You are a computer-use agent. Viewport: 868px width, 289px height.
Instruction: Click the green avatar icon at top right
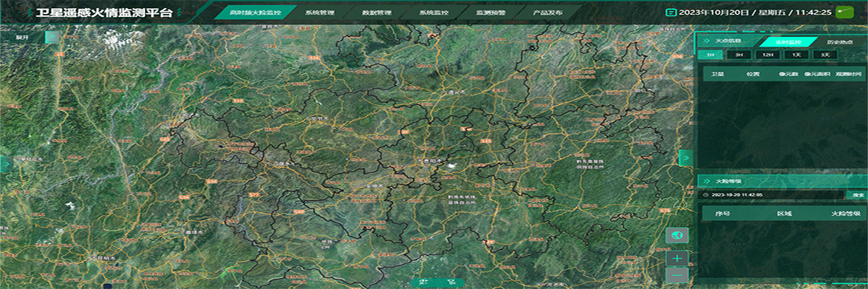click(x=844, y=11)
